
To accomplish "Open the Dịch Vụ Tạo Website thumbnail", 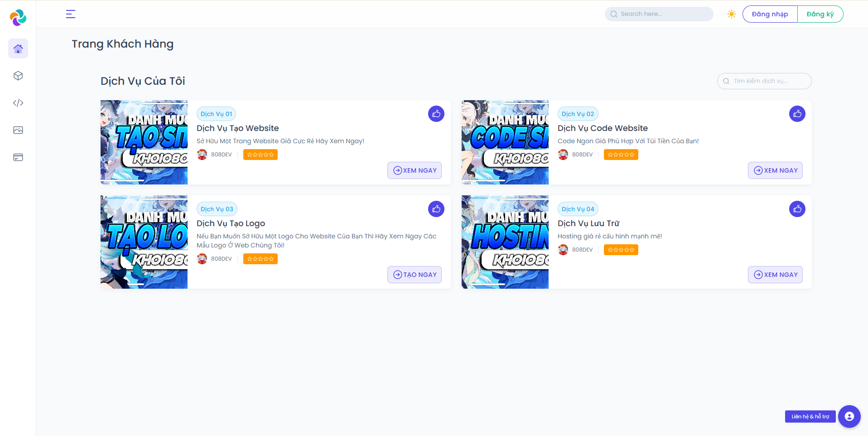I will tap(144, 142).
